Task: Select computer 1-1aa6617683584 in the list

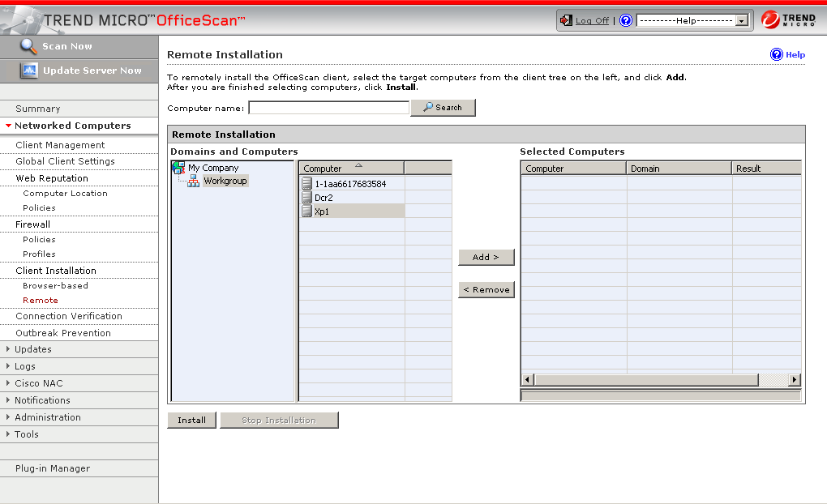Action: (350, 184)
